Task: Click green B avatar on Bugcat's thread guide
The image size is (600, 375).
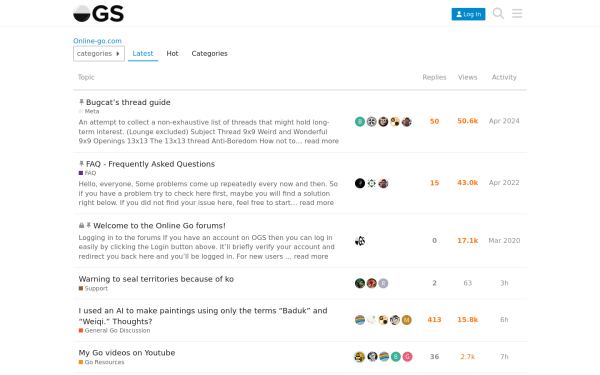Action: [360, 122]
